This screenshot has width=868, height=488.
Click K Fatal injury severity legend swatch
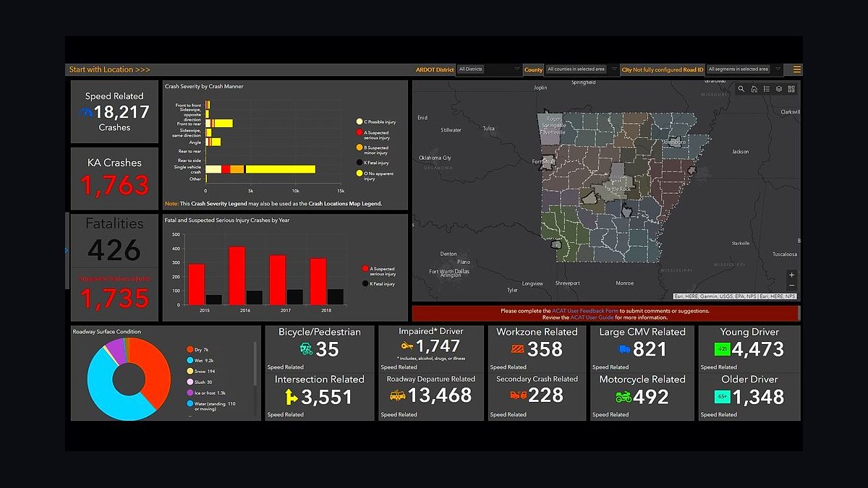coord(358,163)
